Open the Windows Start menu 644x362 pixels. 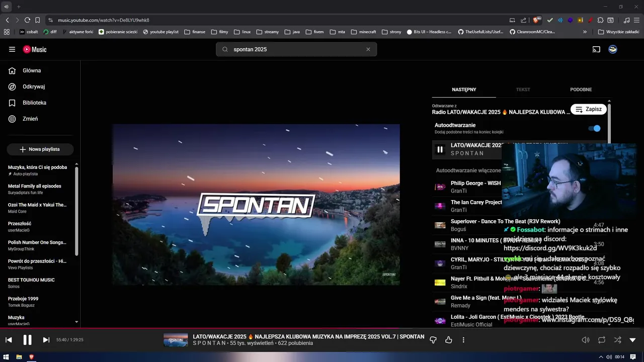click(x=6, y=357)
